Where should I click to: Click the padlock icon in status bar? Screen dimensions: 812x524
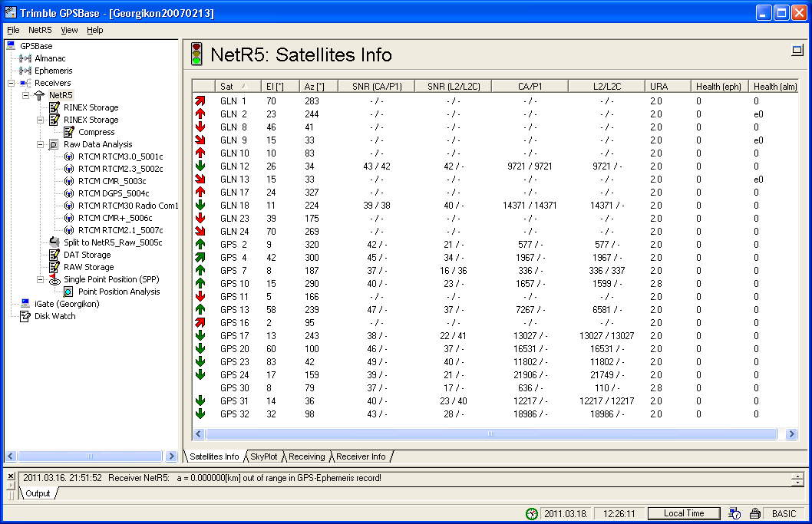tap(755, 514)
